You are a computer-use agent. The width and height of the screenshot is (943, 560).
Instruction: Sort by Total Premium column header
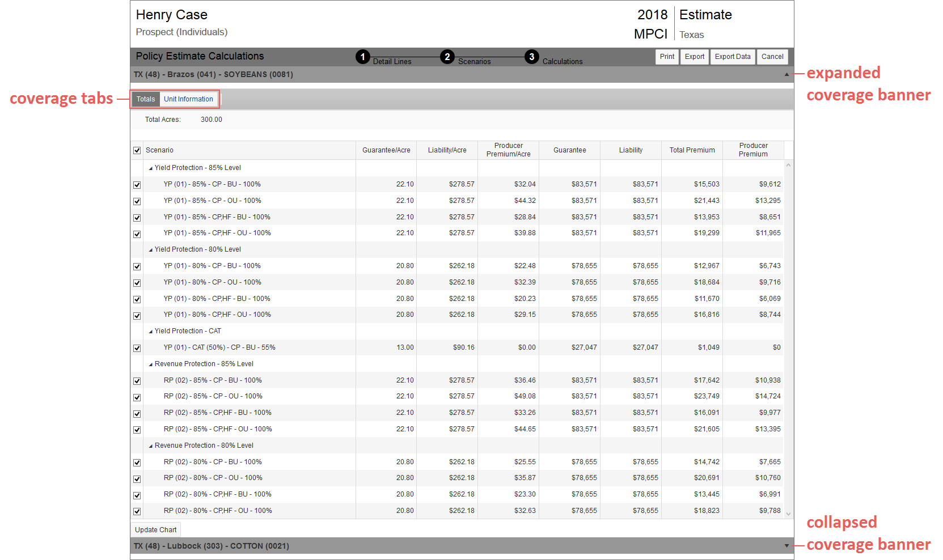[x=692, y=150]
